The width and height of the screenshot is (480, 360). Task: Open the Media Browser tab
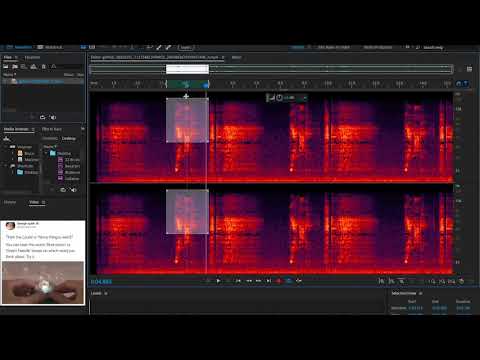(16, 129)
